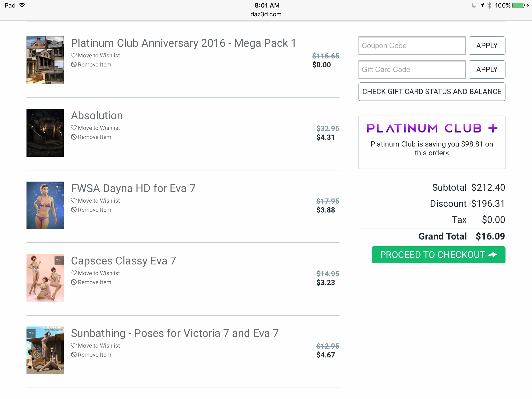Click heart icon for Sunbathing Poses item

point(74,345)
